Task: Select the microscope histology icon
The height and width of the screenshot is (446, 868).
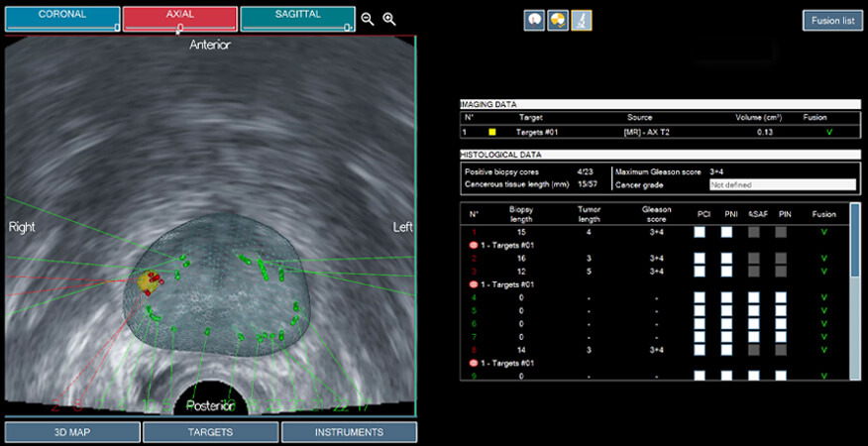Action: (582, 20)
